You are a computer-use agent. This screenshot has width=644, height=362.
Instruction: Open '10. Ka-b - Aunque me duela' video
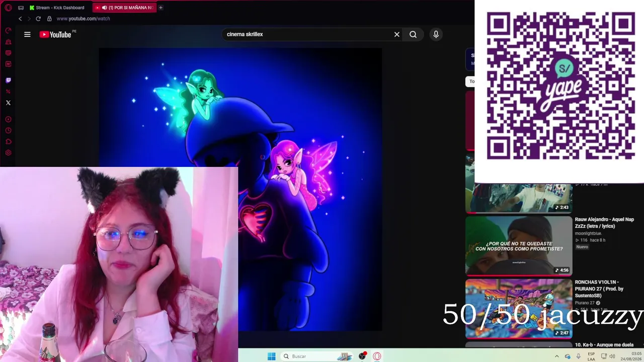[x=604, y=345]
